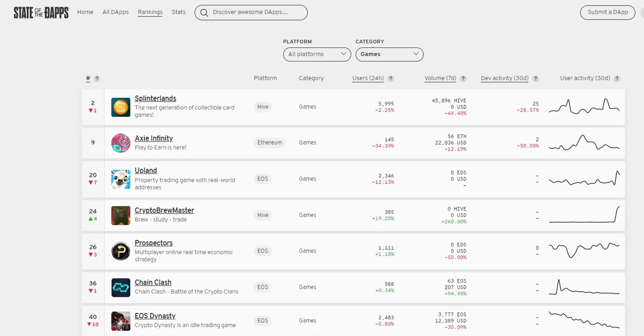Open the Chain Clash app icon
Image resolution: width=644 pixels, height=336 pixels.
coord(121,288)
